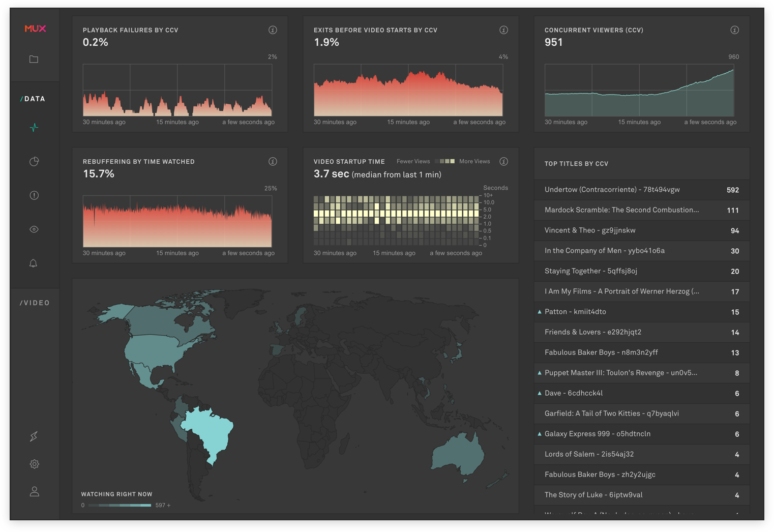The image size is (774, 532).
Task: Switch to the /VIDEO section
Action: pyautogui.click(x=35, y=303)
